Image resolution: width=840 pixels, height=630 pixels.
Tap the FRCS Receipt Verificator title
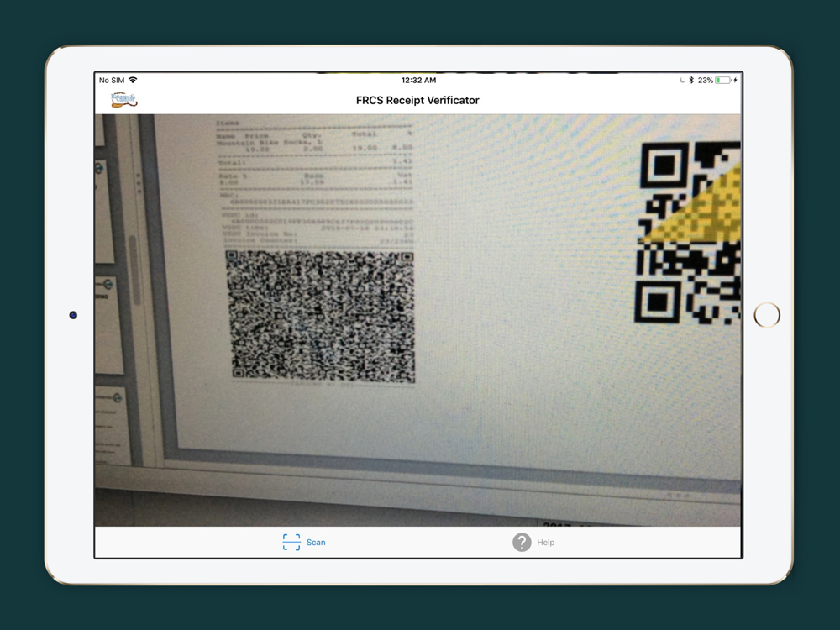(x=417, y=100)
